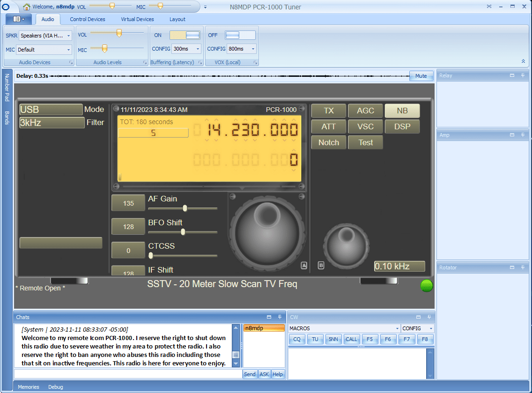This screenshot has height=393, width=532.
Task: Open the 3kHz Filter selector
Action: click(52, 123)
